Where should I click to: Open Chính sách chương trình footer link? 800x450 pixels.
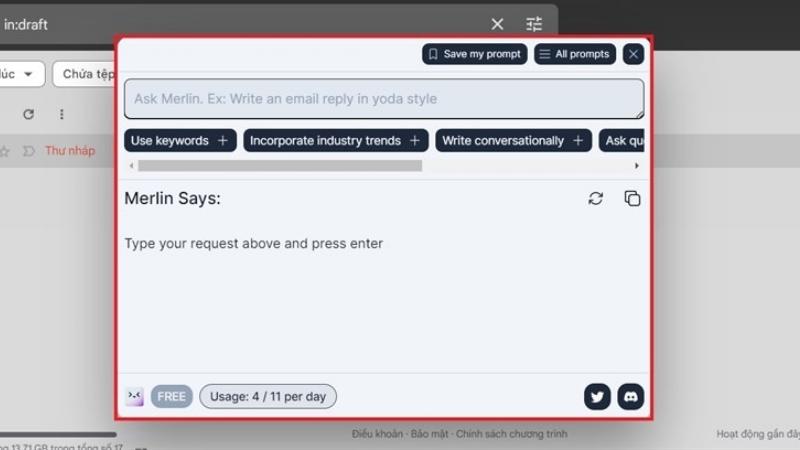[511, 434]
